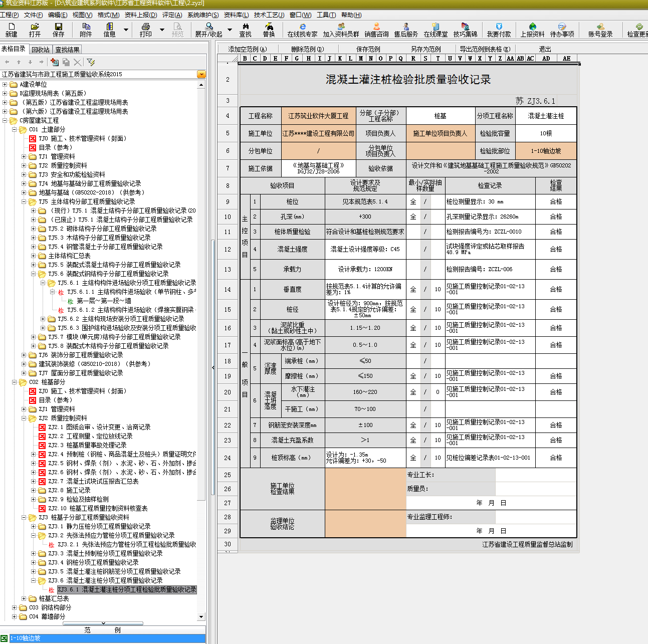
Task: Open 待办事项 to-do items
Action: [562, 30]
